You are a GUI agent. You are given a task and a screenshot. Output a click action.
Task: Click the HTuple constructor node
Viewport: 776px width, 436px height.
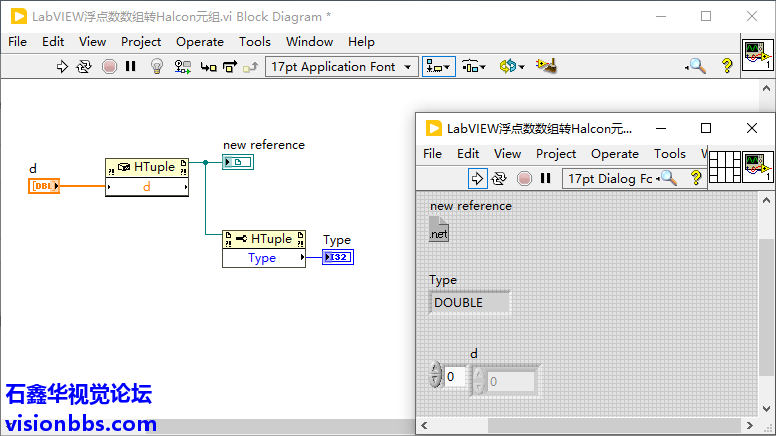147,168
